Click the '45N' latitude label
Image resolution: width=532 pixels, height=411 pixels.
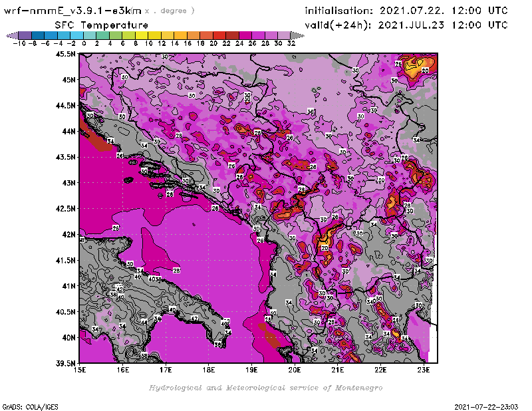click(x=69, y=80)
